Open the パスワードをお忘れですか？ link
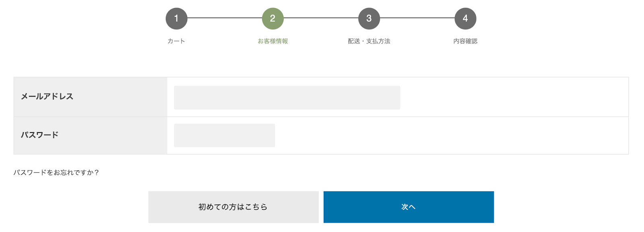Viewport: 644px width, 232px height. (x=56, y=172)
